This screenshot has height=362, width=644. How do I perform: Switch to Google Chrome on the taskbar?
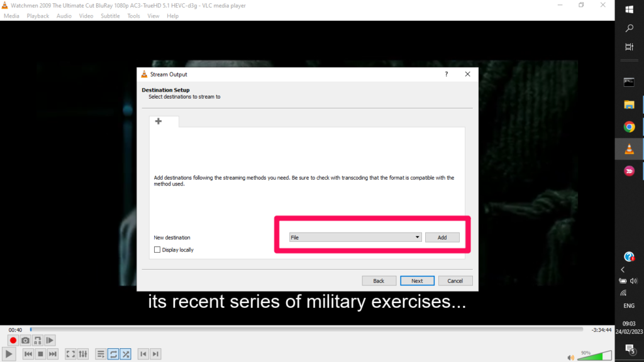(629, 127)
